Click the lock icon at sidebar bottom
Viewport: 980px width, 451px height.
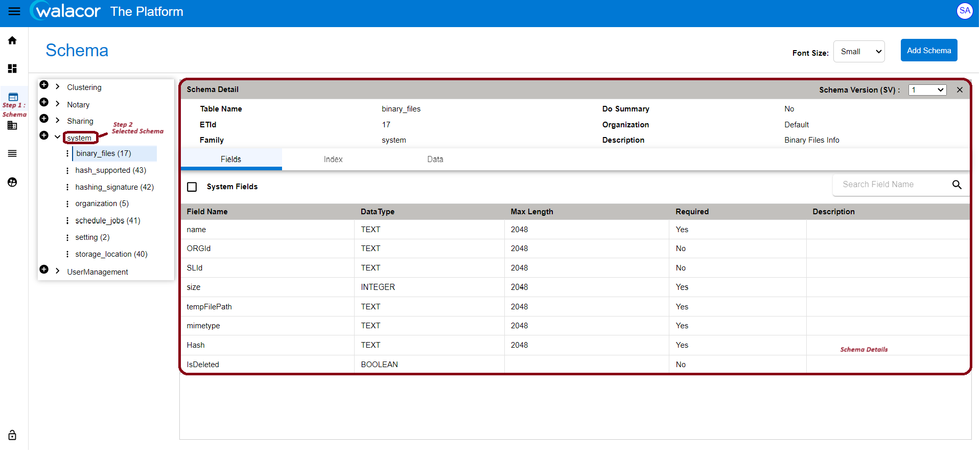[12, 435]
